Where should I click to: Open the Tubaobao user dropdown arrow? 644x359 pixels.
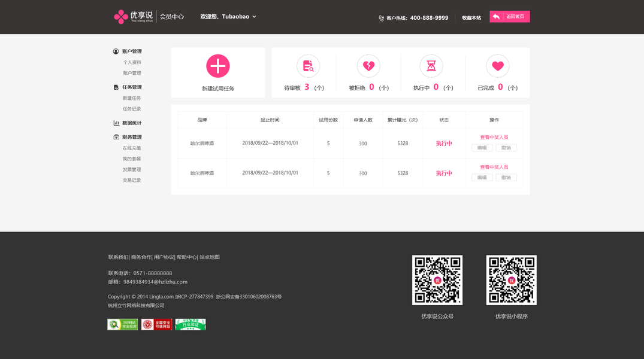pos(254,17)
